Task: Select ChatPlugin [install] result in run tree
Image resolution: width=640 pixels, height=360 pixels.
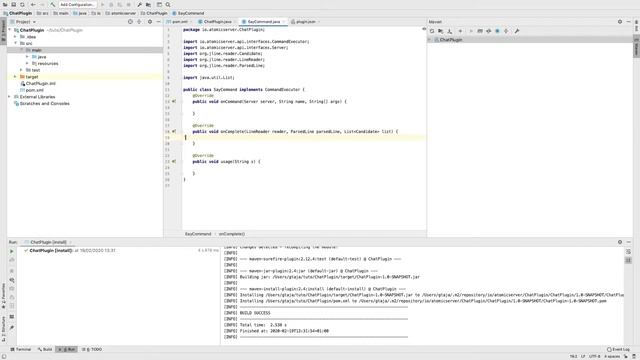Action: click(x=69, y=250)
